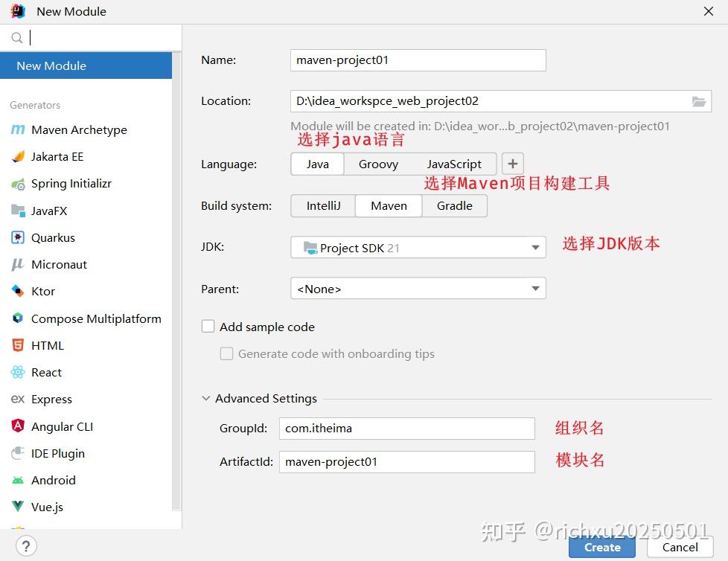This screenshot has height=561, width=728.
Task: Select Compose Multiplatform generator
Action: pos(96,318)
